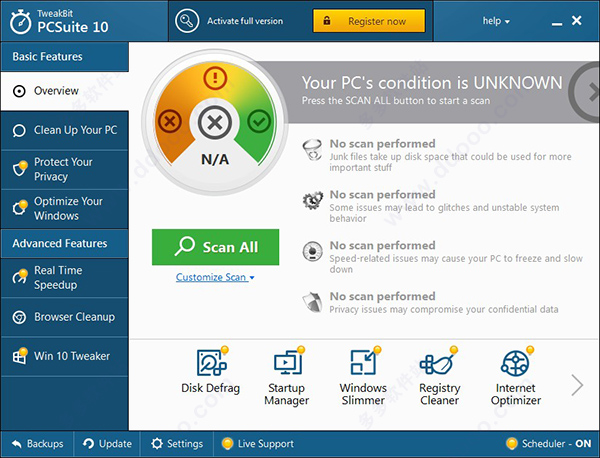The image size is (600, 458).
Task: Show more tools with right chevron
Action: click(x=577, y=385)
